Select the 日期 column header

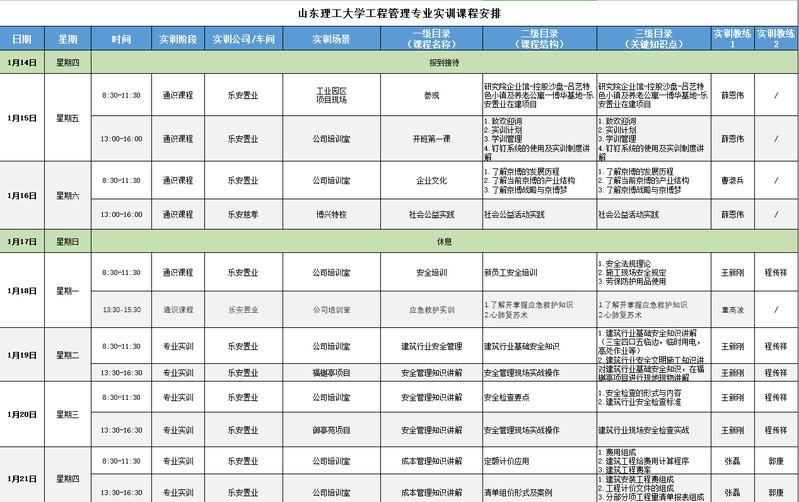(22, 39)
